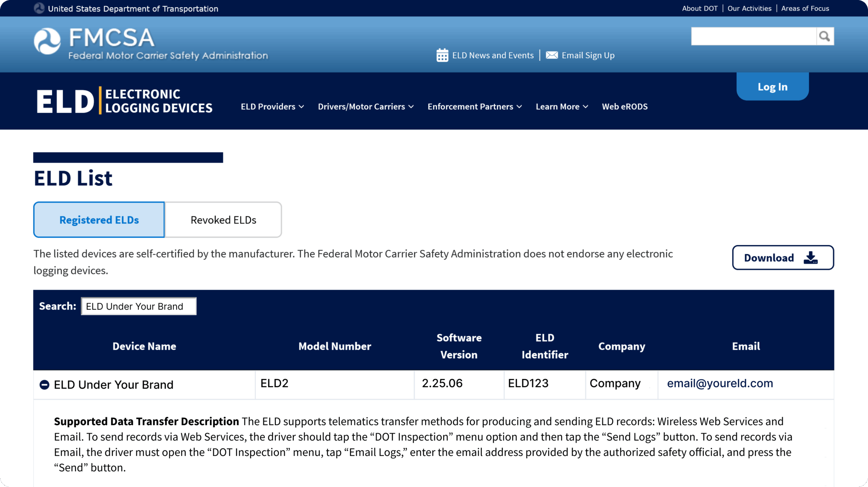The image size is (868, 487).
Task: Click the ELD List page heading
Action: (73, 178)
